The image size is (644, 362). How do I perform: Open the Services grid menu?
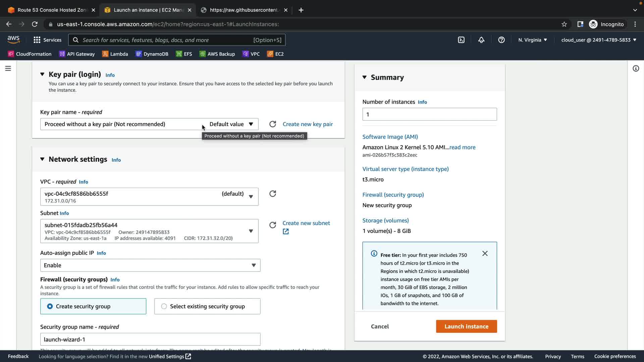47,40
